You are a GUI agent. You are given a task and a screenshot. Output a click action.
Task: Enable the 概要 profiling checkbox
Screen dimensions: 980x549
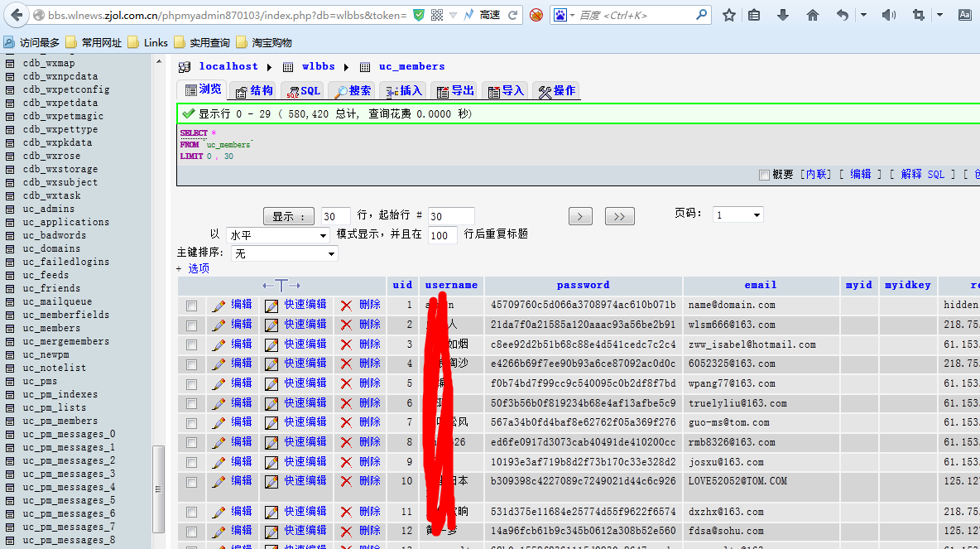(x=764, y=175)
